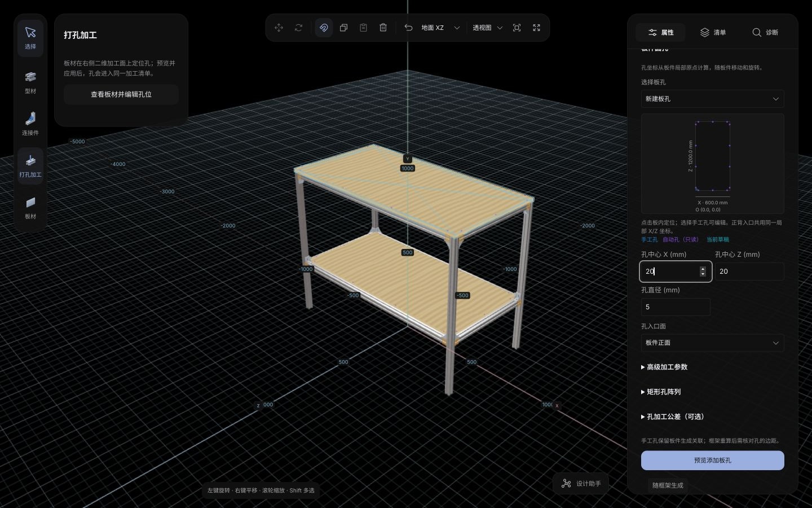Select the 选择 pointer tool

(x=30, y=37)
